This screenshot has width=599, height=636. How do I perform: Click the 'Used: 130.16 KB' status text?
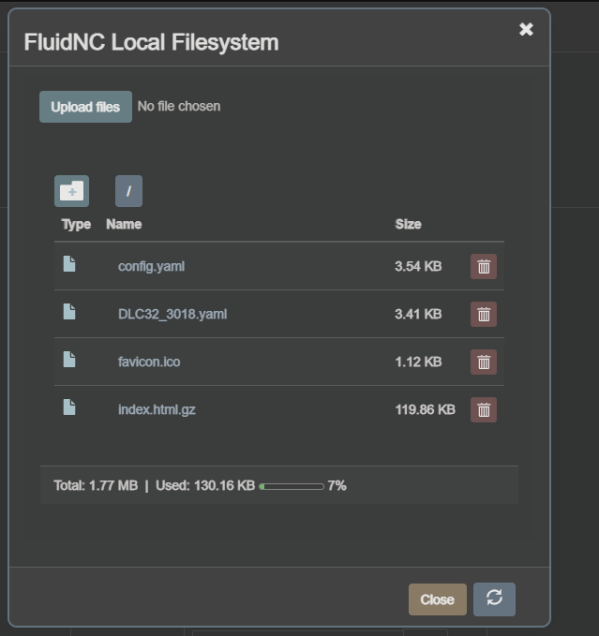click(205, 486)
